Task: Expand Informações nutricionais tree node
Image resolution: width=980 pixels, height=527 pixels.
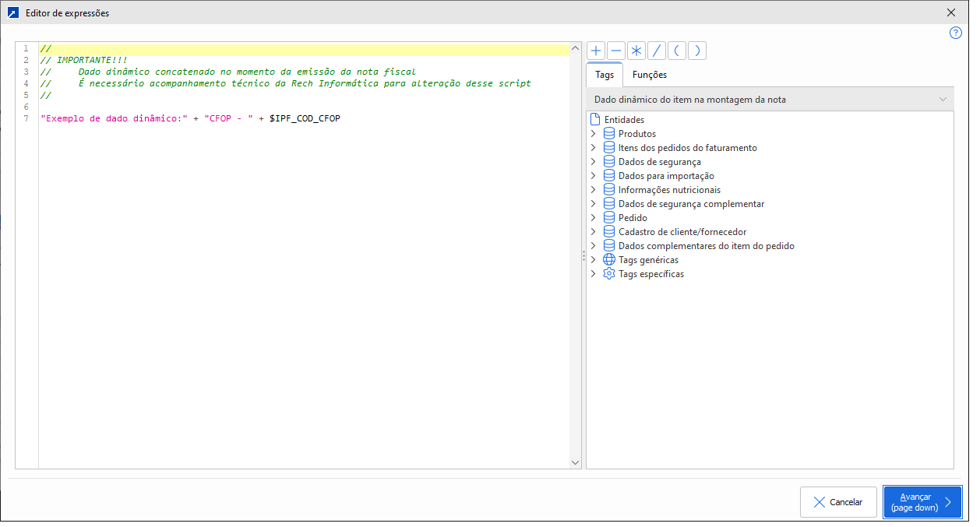Action: coord(594,190)
